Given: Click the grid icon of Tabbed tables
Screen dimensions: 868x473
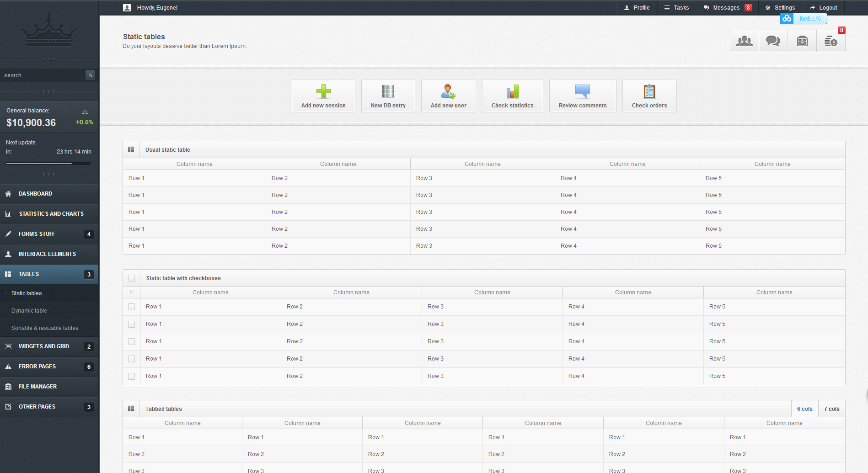Looking at the screenshot, I should [x=131, y=409].
